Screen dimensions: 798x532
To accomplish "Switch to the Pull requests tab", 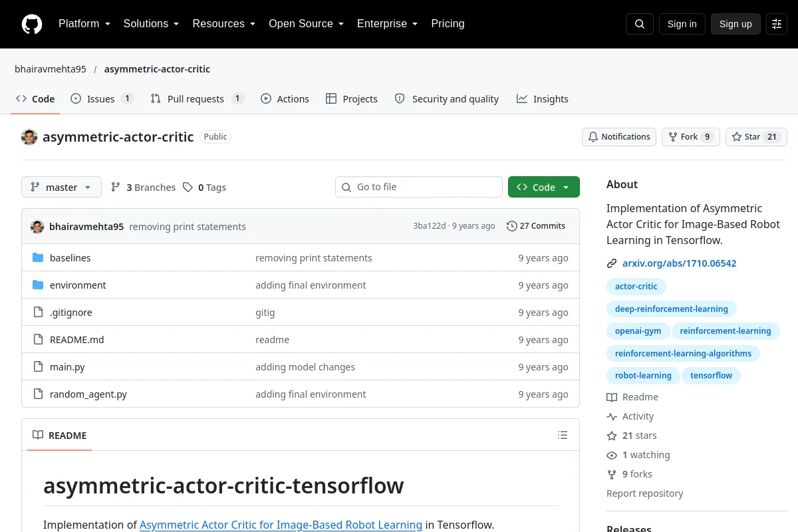I will pyautogui.click(x=198, y=99).
